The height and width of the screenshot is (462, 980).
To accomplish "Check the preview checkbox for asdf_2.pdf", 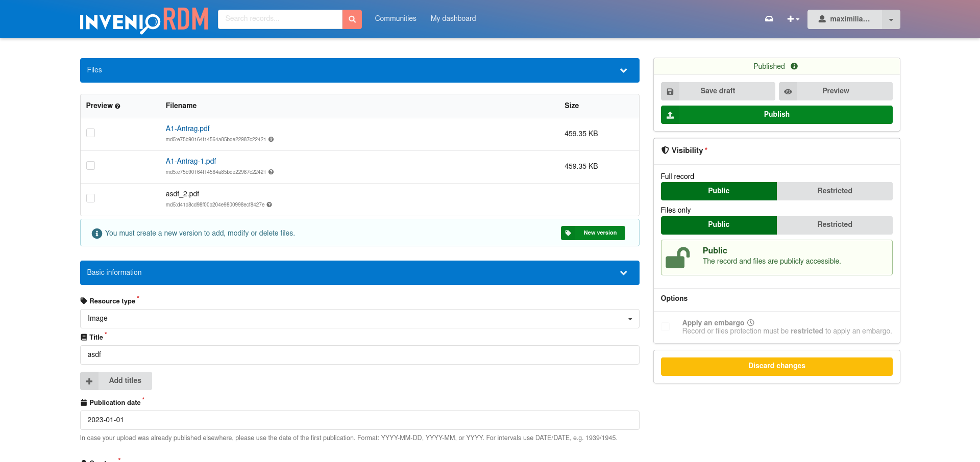I will (90, 198).
